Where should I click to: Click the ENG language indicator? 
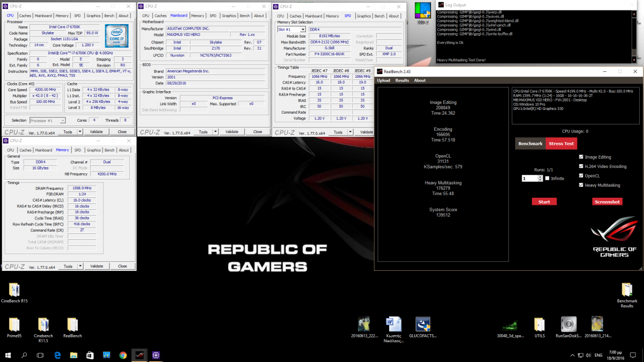click(598, 355)
